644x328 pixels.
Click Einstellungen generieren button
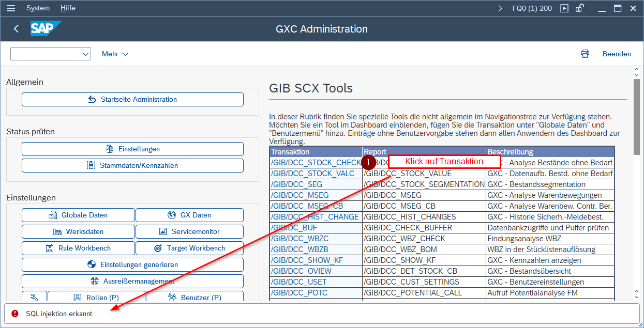point(132,264)
